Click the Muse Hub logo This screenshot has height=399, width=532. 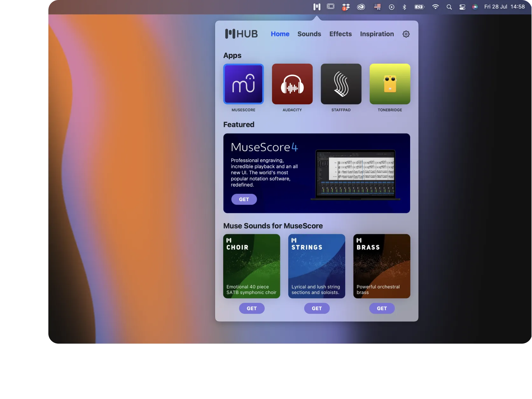(241, 34)
